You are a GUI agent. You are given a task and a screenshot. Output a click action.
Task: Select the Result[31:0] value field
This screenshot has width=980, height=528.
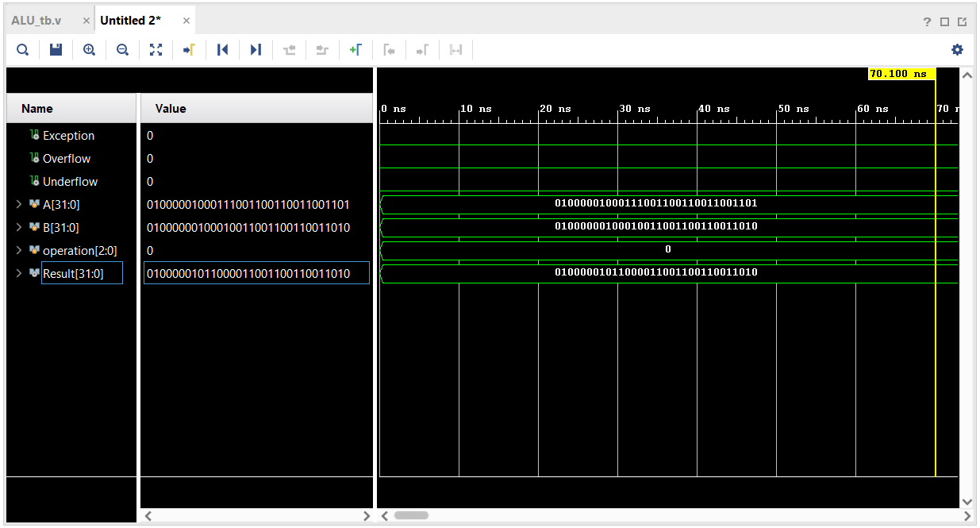[x=256, y=272]
